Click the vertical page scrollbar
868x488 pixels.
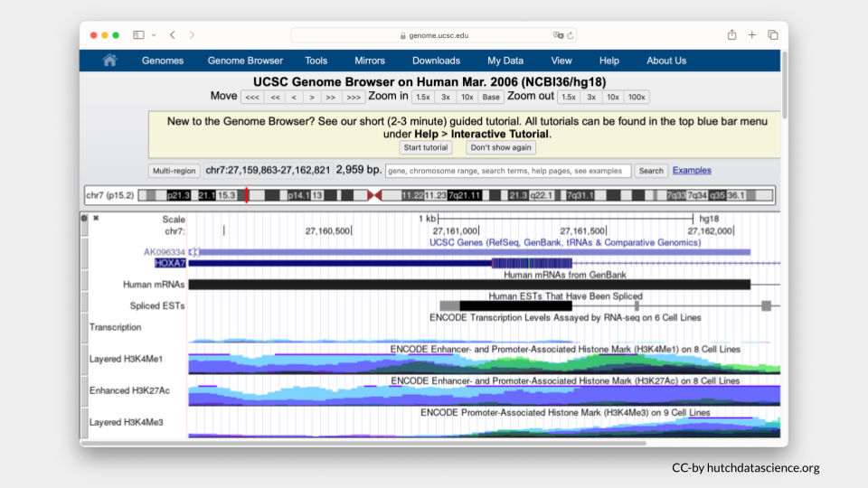[784, 83]
